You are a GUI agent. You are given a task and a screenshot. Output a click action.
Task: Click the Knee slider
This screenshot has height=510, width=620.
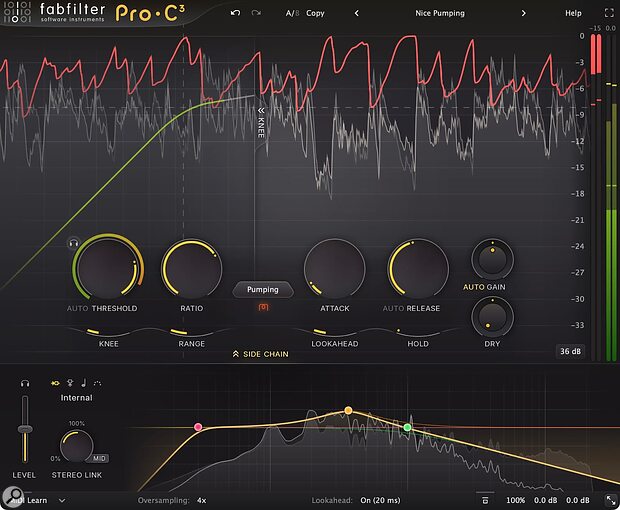point(108,332)
